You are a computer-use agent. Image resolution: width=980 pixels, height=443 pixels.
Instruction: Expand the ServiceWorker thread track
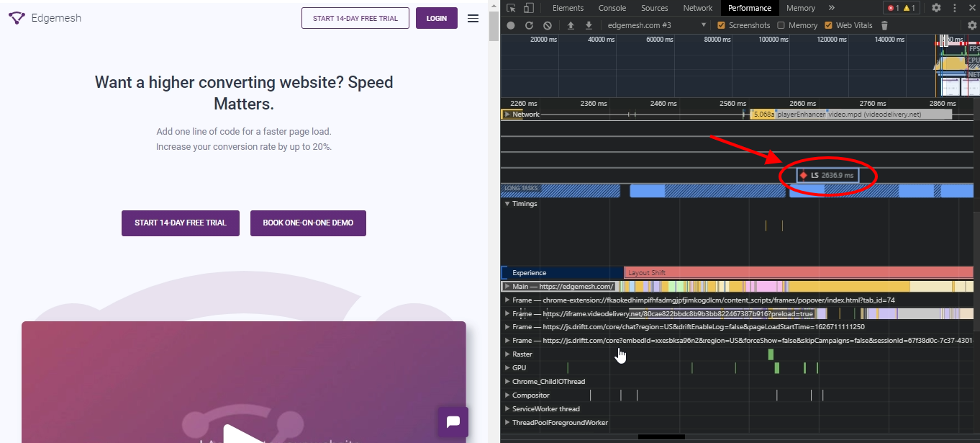507,409
